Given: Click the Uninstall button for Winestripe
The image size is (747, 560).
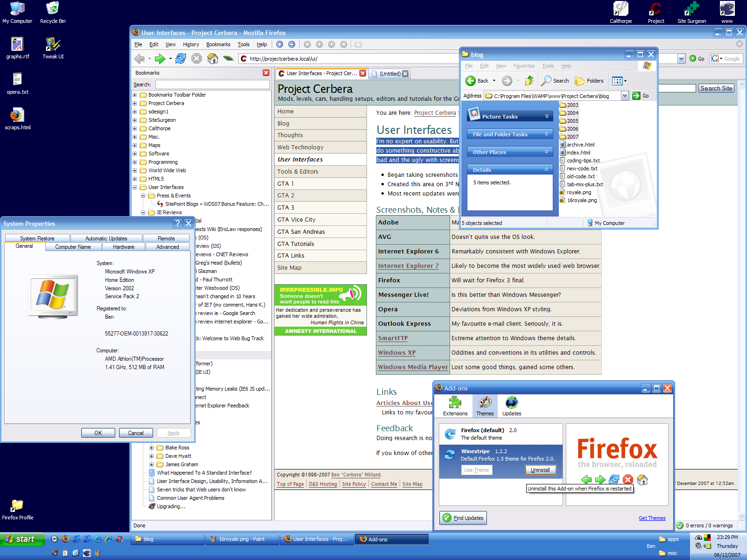Looking at the screenshot, I should coord(540,470).
